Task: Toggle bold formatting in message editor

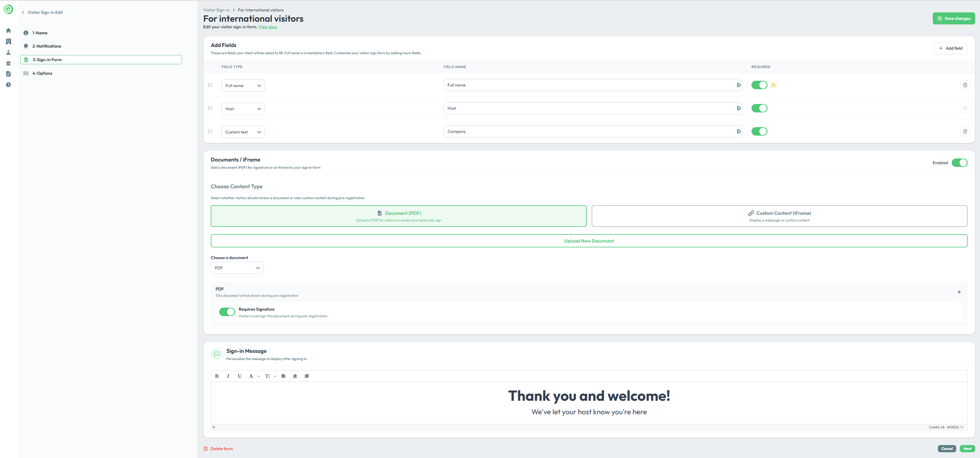Action: [217, 376]
